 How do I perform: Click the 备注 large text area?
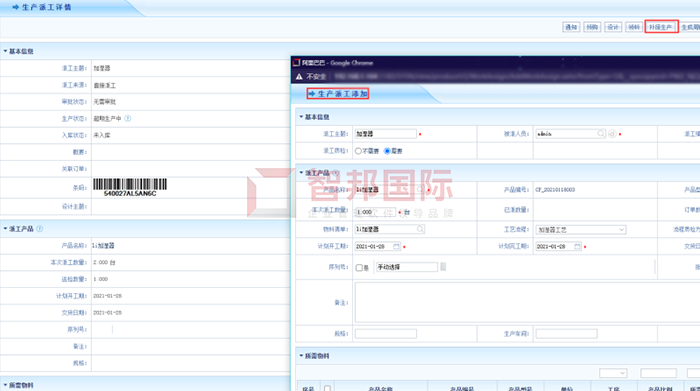(527, 302)
